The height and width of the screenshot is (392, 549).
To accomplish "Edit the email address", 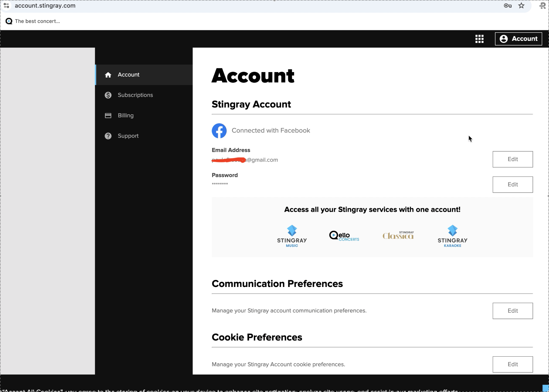I will [512, 159].
